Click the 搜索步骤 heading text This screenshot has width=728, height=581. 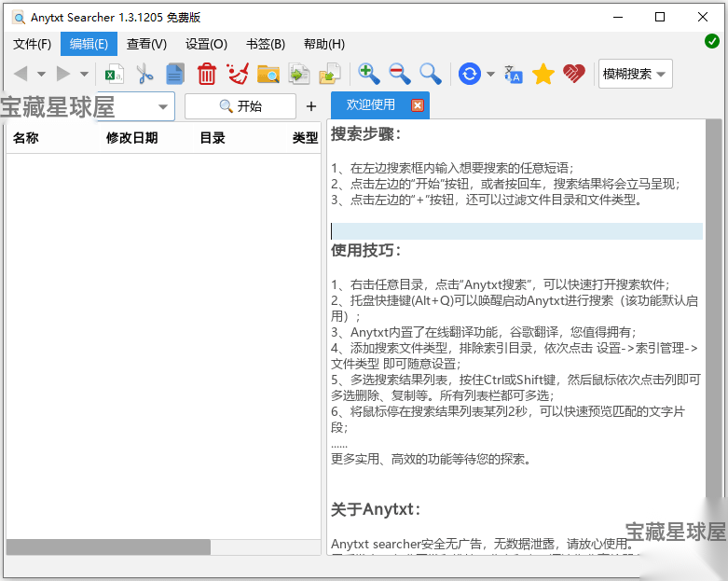365,134
